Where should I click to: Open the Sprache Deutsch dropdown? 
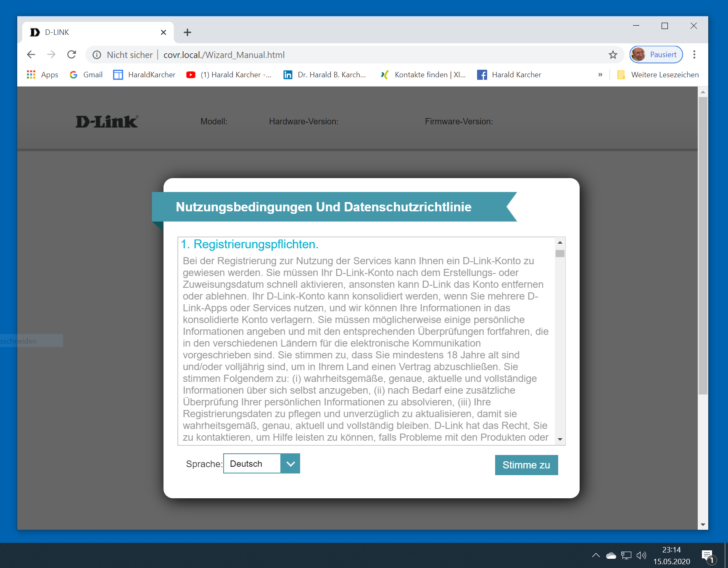point(261,463)
